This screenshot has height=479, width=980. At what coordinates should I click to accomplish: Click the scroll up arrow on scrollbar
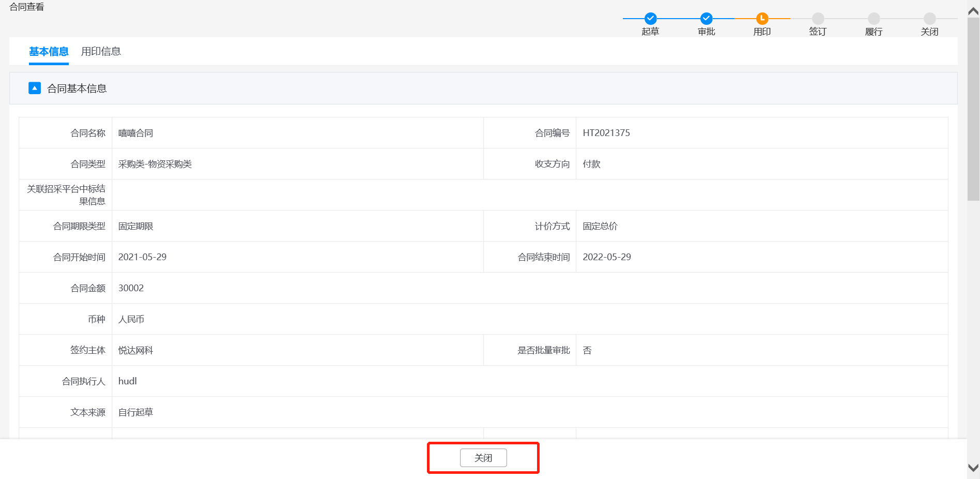[973, 11]
